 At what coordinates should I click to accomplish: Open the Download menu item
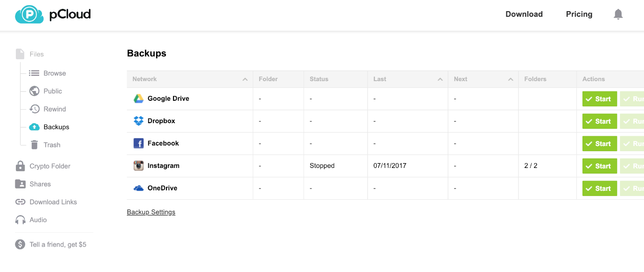(x=524, y=14)
